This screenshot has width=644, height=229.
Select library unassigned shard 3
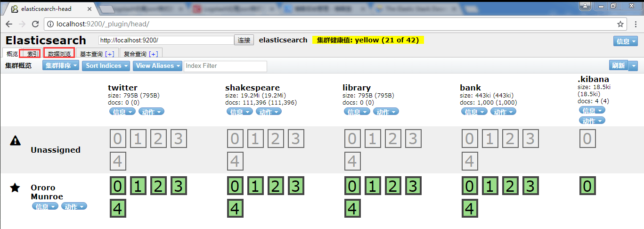point(413,139)
